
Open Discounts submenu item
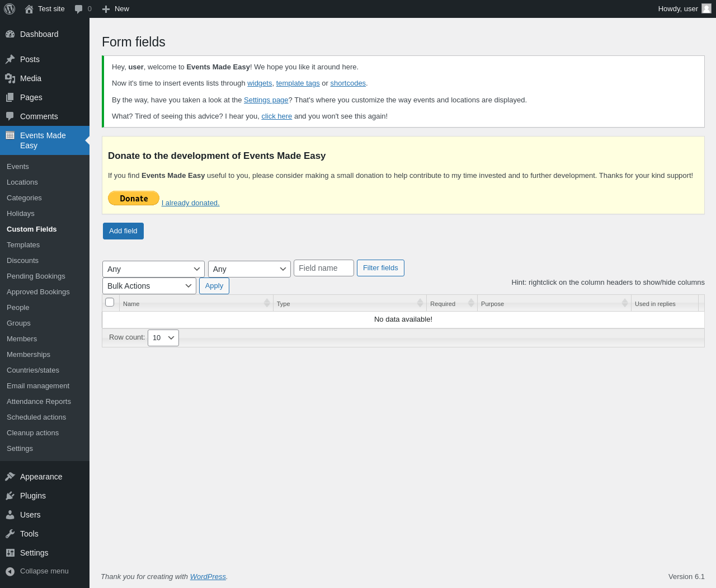[22, 261]
